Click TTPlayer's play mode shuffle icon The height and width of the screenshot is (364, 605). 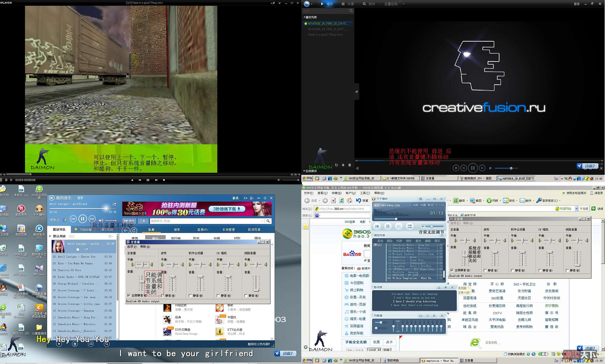coord(409,226)
